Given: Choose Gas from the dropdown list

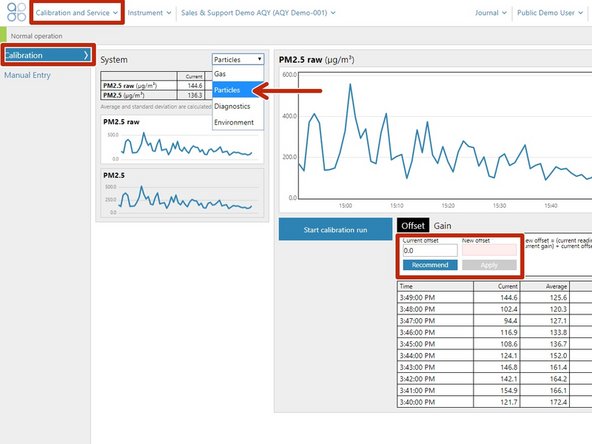Looking at the screenshot, I should [238, 74].
